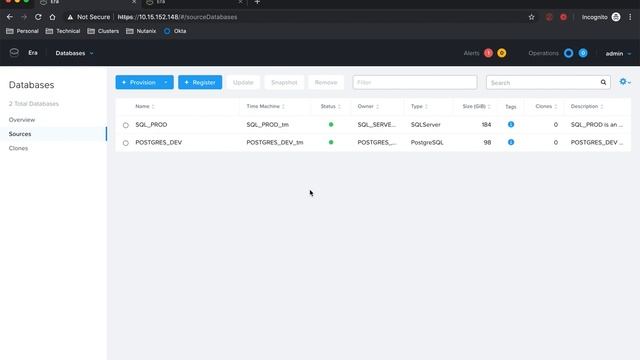Screen dimensions: 640x360
Task: Open Overview in the Databases sidebar
Action: (x=22, y=120)
